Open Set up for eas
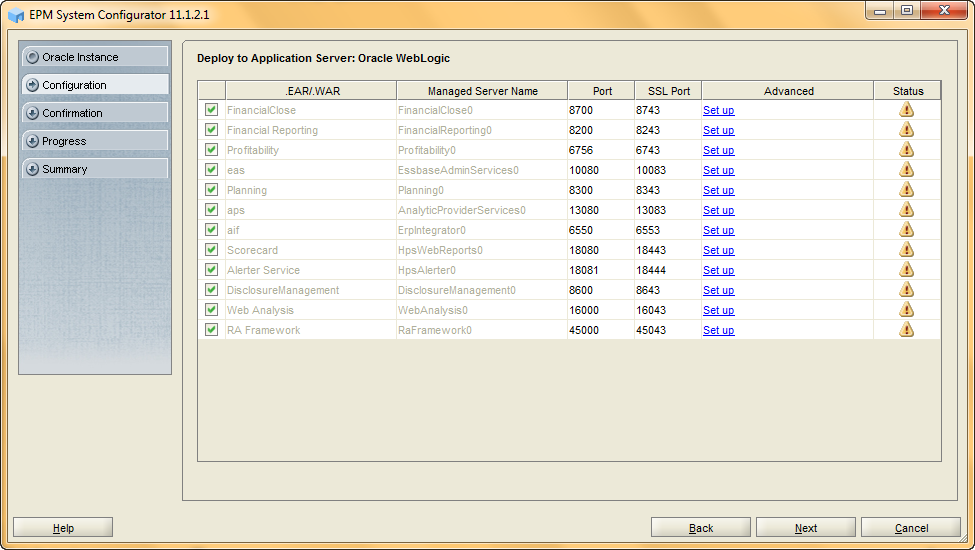The width and height of the screenshot is (975, 550). (718, 170)
